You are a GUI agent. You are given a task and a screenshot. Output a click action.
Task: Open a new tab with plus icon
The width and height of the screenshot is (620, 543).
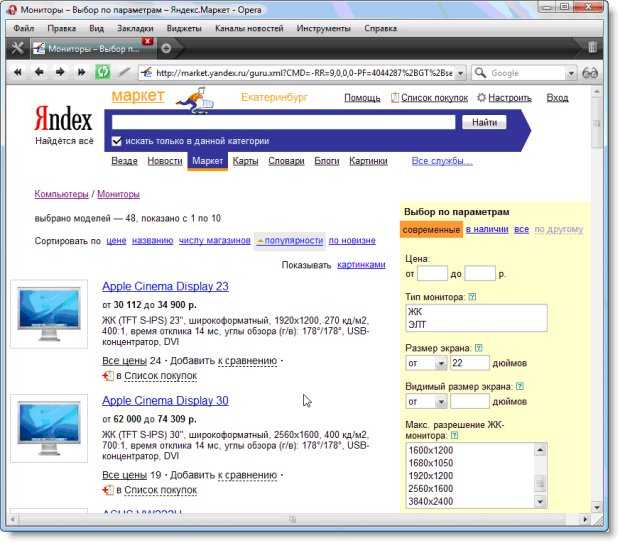166,48
